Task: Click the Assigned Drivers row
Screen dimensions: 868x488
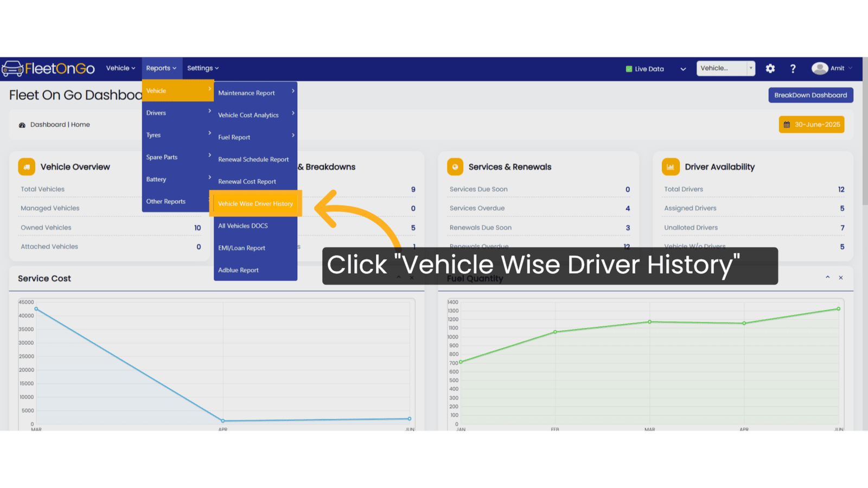Action: click(754, 208)
